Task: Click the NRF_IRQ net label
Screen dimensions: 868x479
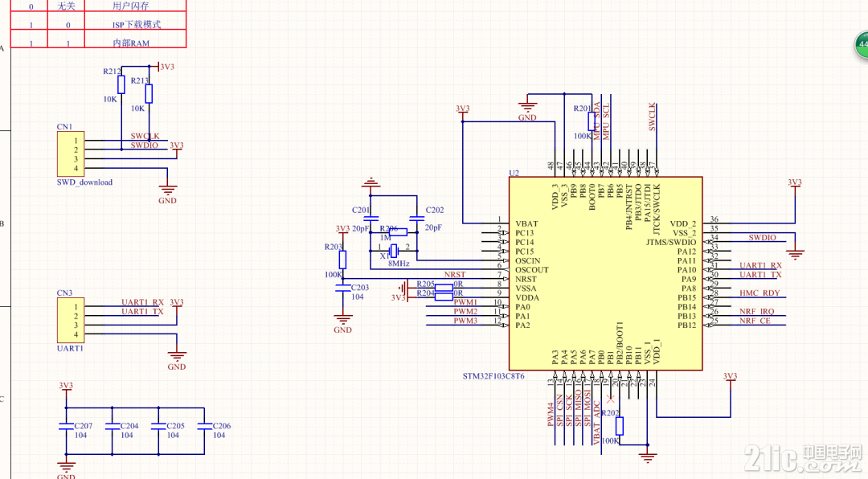Action: point(757,311)
